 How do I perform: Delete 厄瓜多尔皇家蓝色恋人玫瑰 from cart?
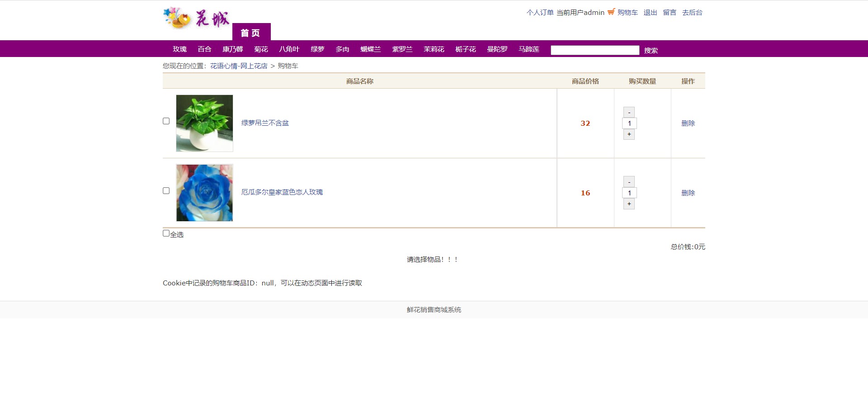pyautogui.click(x=688, y=193)
